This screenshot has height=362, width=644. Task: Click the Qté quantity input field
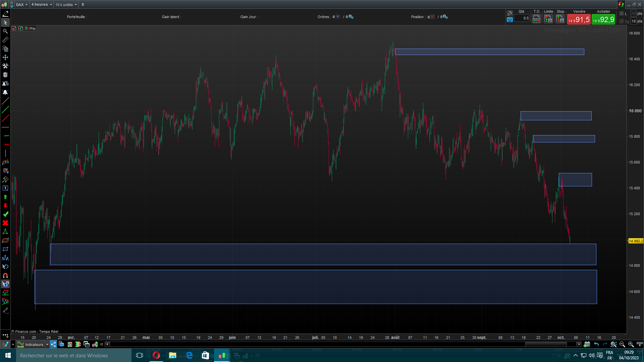[522, 18]
